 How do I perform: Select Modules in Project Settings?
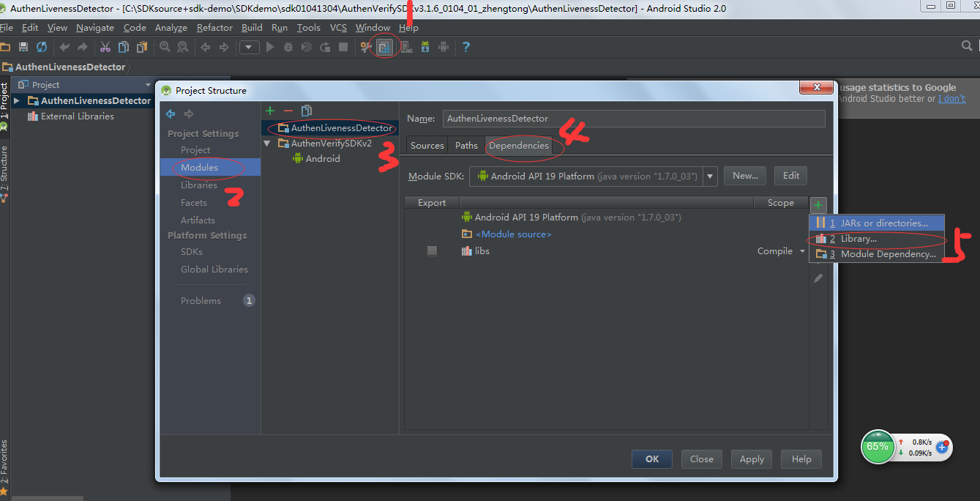[211, 168]
